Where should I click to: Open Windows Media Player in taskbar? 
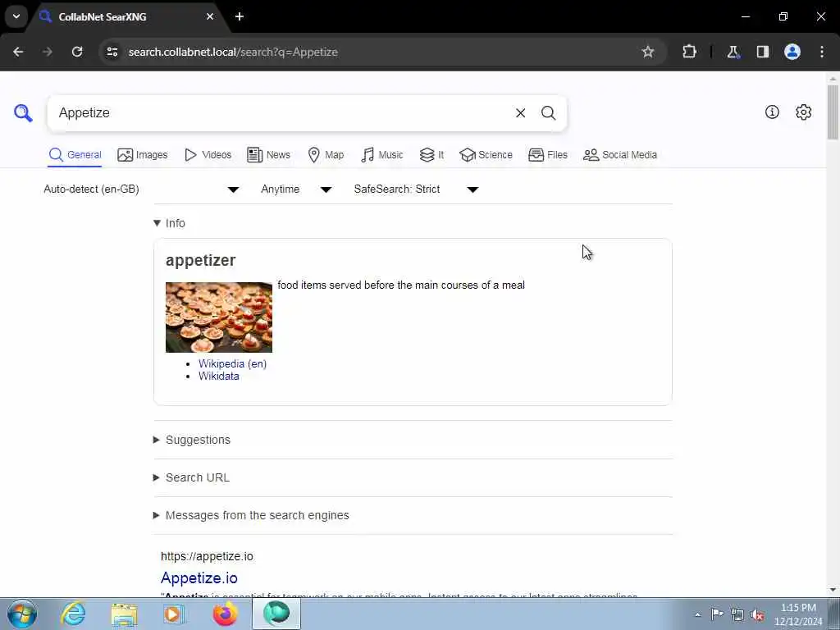[174, 614]
